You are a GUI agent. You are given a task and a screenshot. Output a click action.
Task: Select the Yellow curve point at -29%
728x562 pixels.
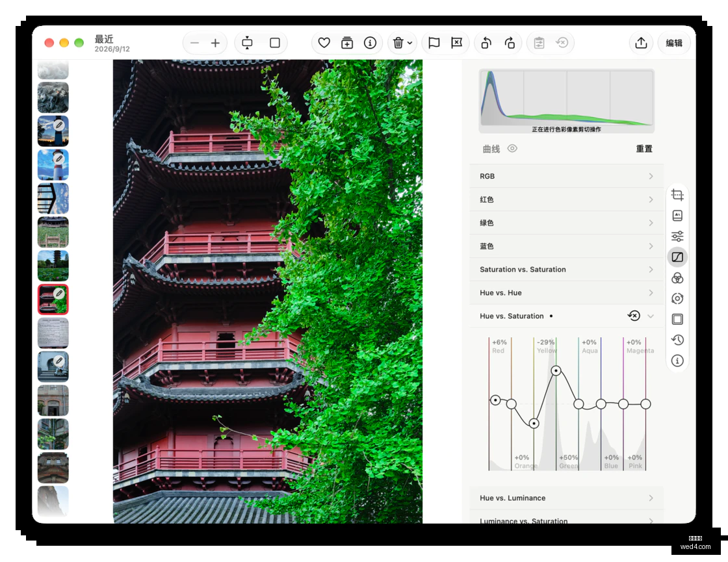click(x=534, y=423)
